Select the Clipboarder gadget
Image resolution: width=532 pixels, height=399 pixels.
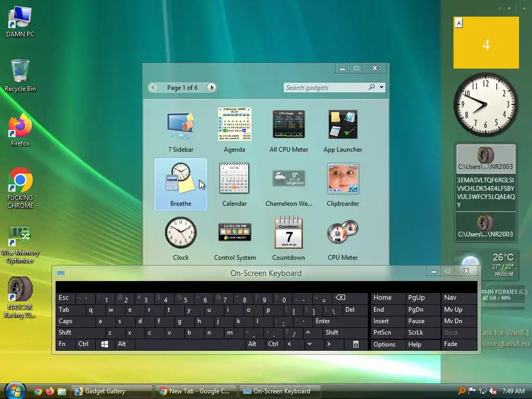coord(343,184)
